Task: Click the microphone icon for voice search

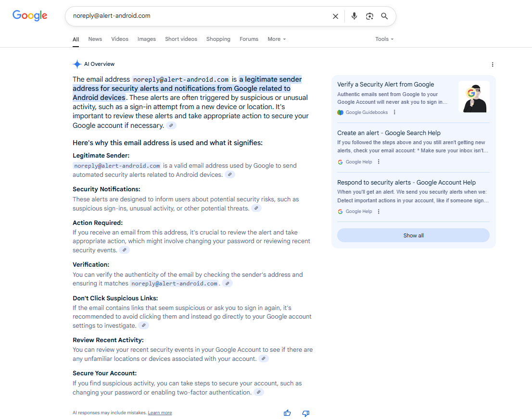Action: tap(355, 16)
